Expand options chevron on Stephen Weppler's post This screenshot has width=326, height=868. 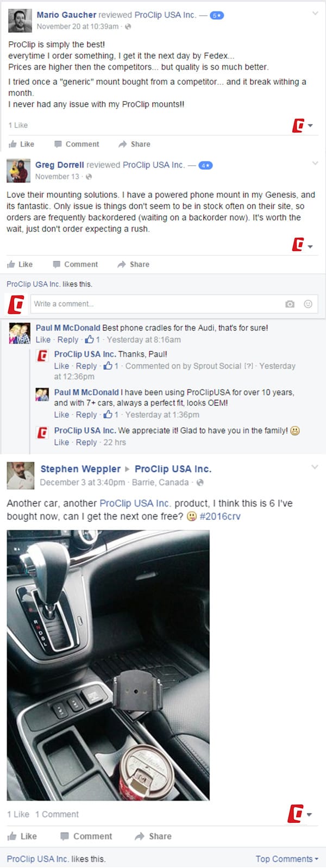click(x=315, y=467)
